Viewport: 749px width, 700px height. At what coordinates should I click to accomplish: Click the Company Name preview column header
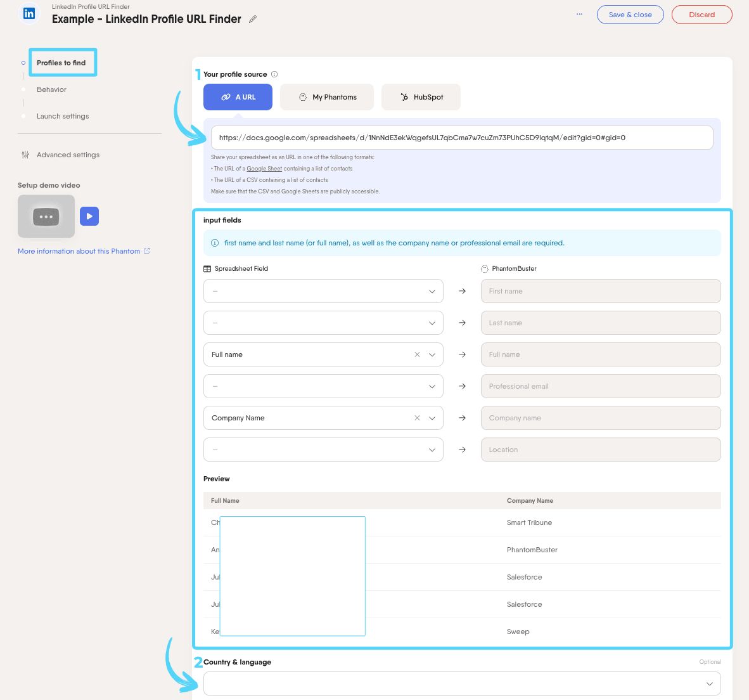click(x=530, y=501)
